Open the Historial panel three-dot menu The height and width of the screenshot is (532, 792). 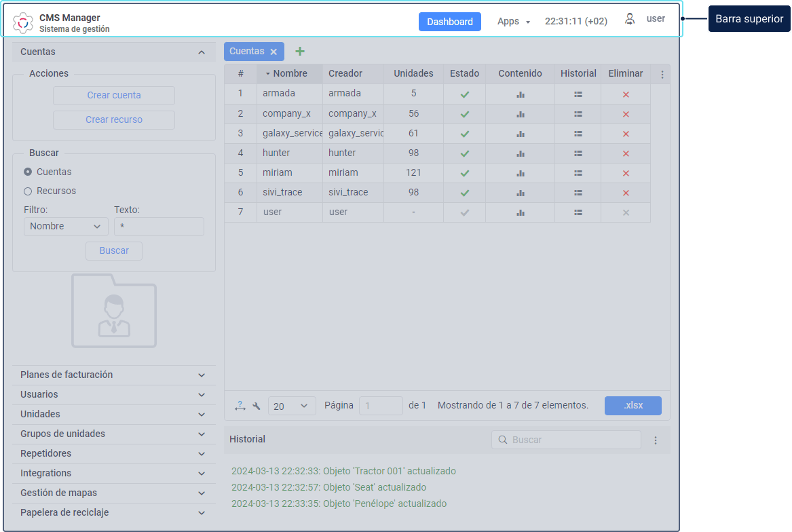coord(656,440)
